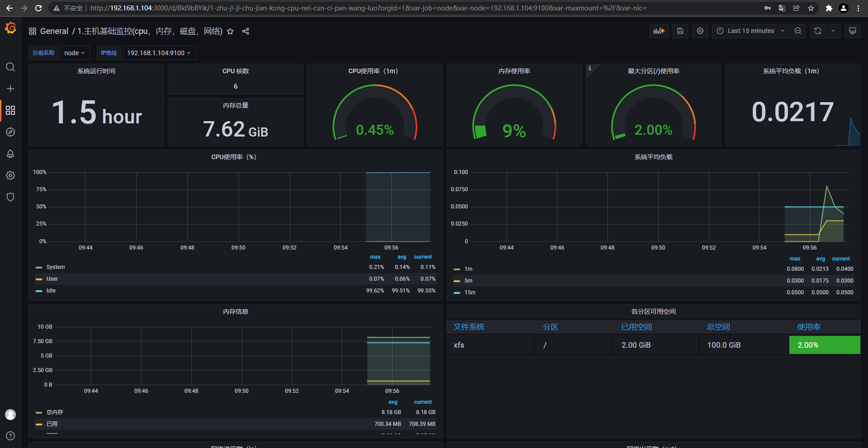This screenshot has width=868, height=448.
Task: Click the browser address bar URL
Action: click(x=368, y=8)
